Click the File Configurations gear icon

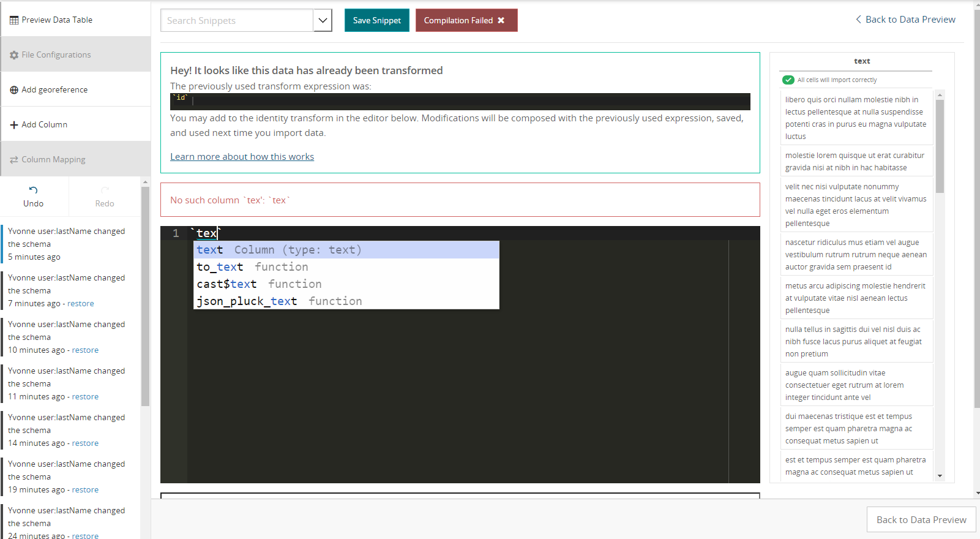[14, 55]
